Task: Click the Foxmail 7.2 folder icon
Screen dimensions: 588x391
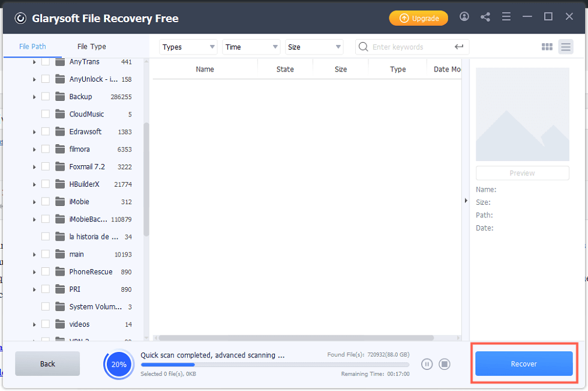Action: (60, 166)
